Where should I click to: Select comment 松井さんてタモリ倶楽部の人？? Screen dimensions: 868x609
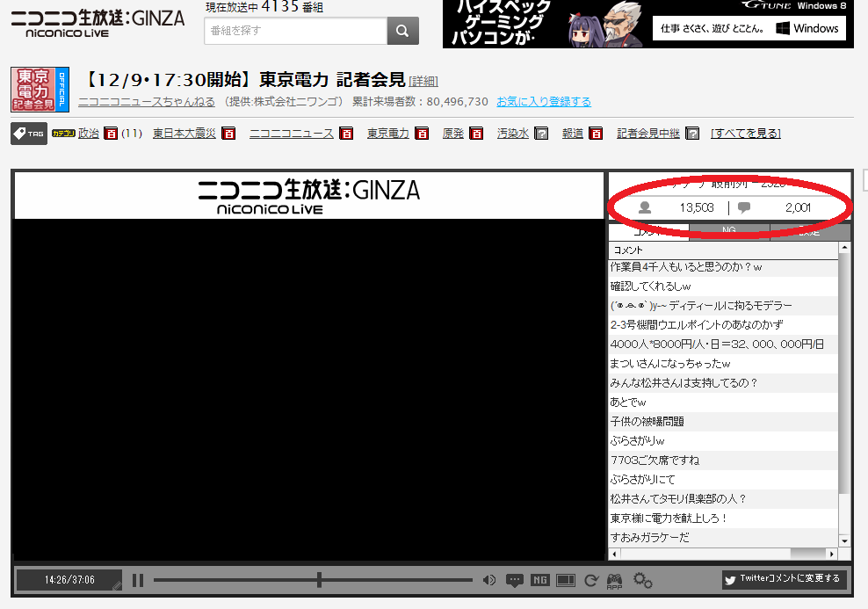[724, 499]
